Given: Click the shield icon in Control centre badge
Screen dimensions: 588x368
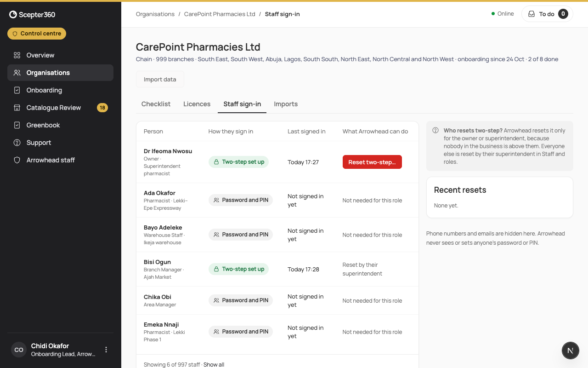Looking at the screenshot, I should coord(15,34).
